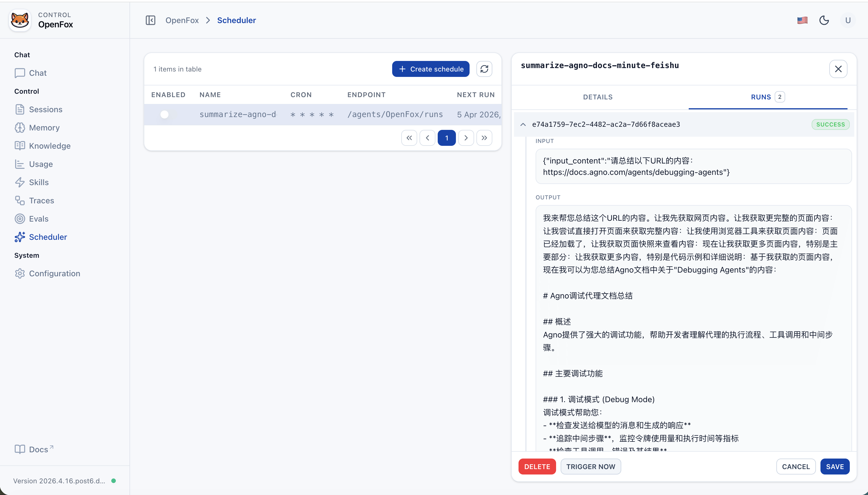Viewport: 868px width, 495px height.
Task: Toggle dark mode
Action: (x=824, y=20)
